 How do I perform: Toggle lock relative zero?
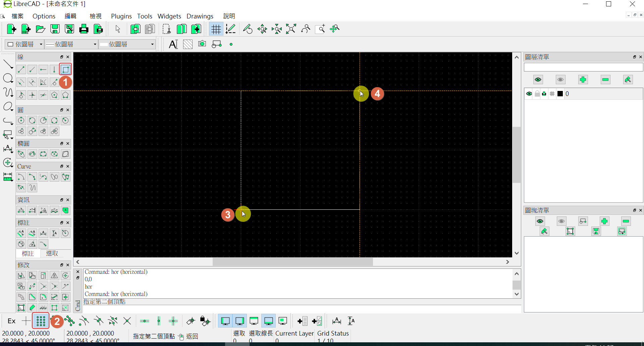(205, 321)
